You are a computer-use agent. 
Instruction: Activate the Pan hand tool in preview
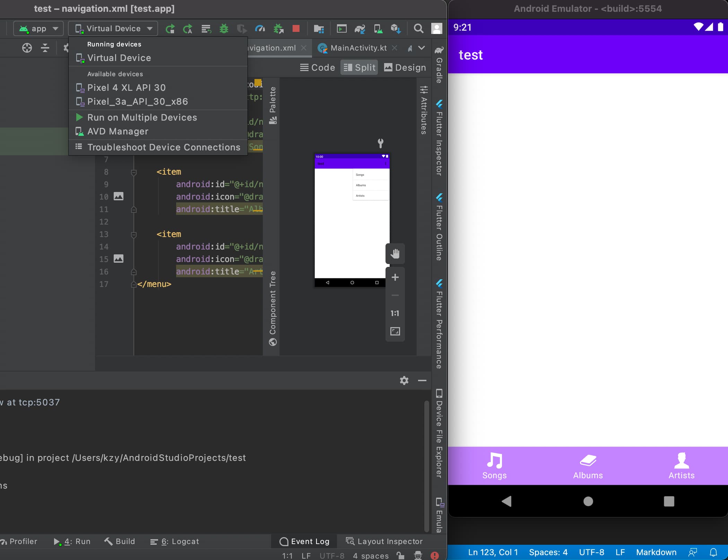[395, 254]
